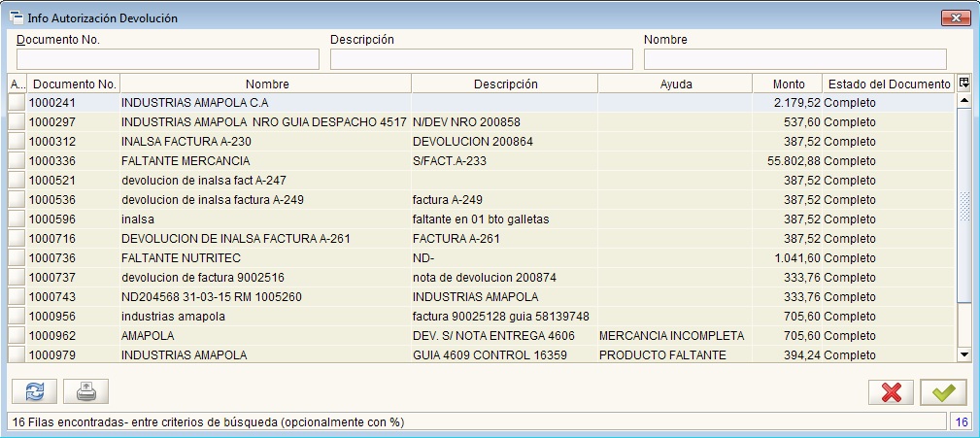Tick the checkbox for document 1000743
Viewport: 980px width, 438px height.
pyautogui.click(x=17, y=296)
